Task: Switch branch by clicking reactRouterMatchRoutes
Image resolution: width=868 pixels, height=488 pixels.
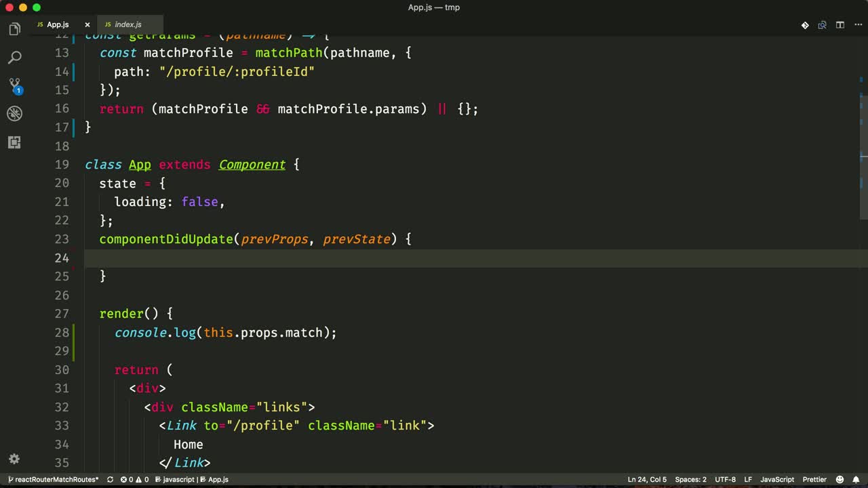Action: point(53,479)
